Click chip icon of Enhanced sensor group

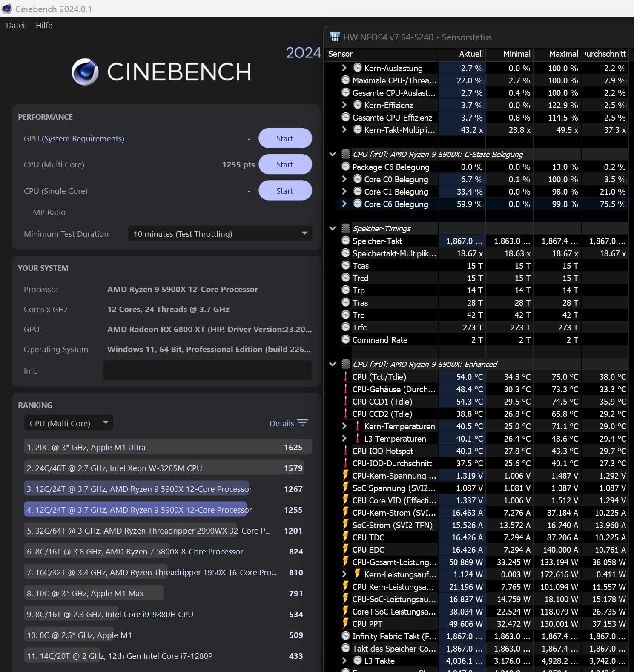pos(346,364)
